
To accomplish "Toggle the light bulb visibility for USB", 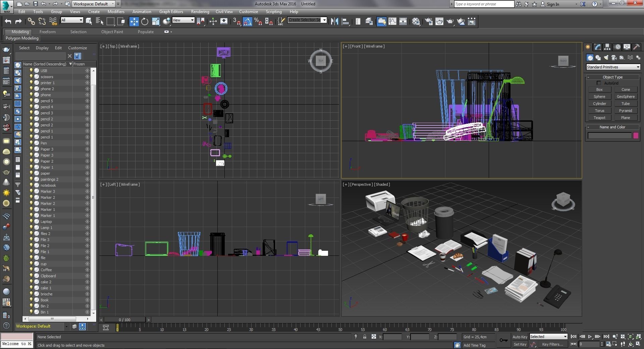I will (31, 70).
